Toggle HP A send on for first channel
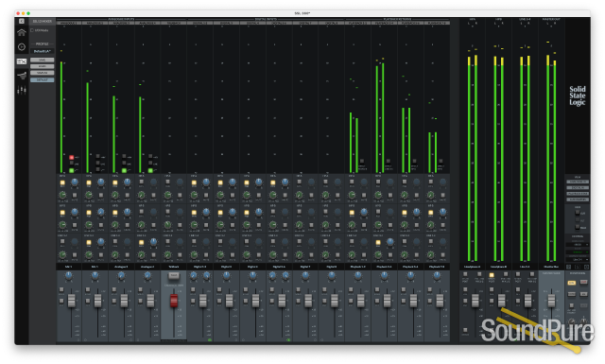This screenshot has height=364, width=605. 62,182
